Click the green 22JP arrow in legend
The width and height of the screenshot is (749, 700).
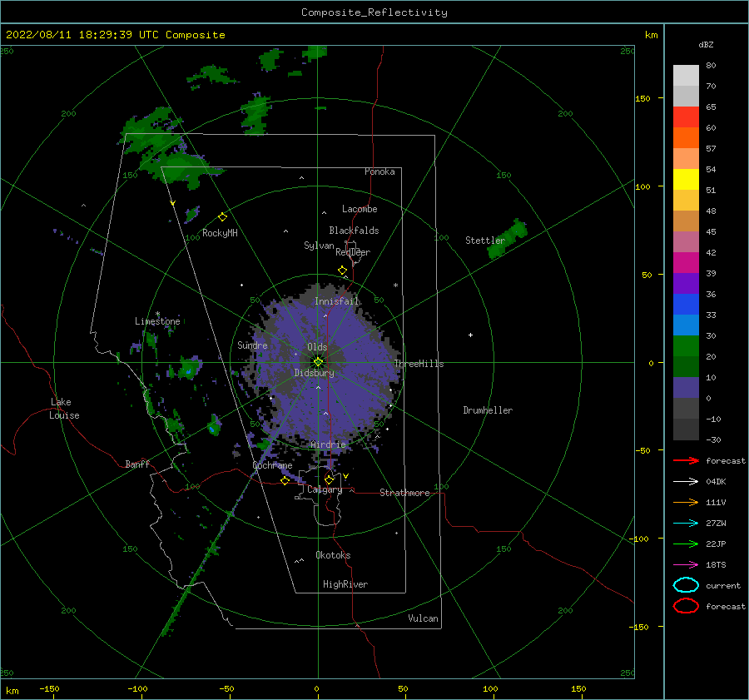coord(686,544)
